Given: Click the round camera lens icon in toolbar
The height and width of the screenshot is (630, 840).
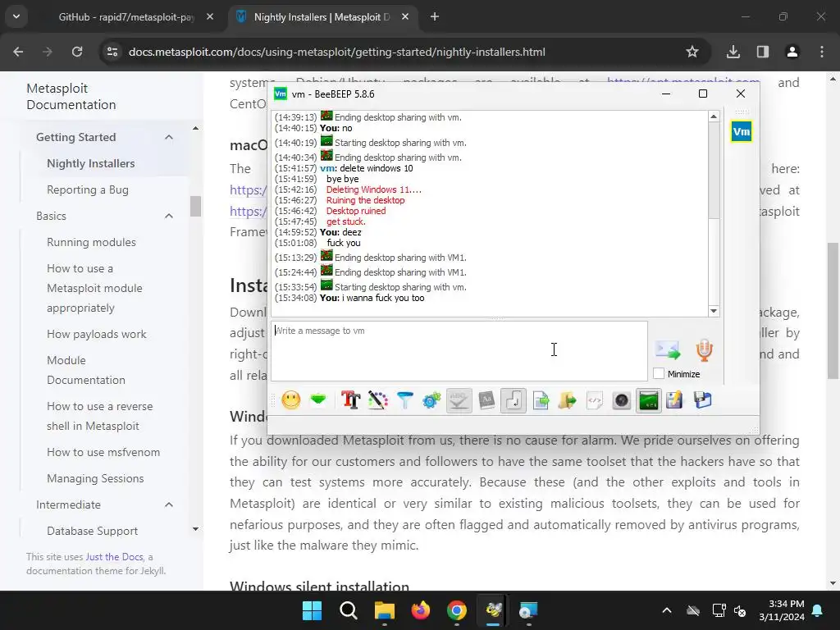Looking at the screenshot, I should click(x=622, y=400).
